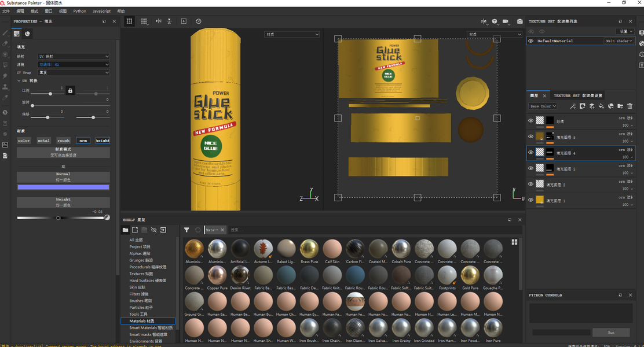The height and width of the screenshot is (347, 644).
Task: Hide 填充图层 4 layer
Action: point(530,152)
